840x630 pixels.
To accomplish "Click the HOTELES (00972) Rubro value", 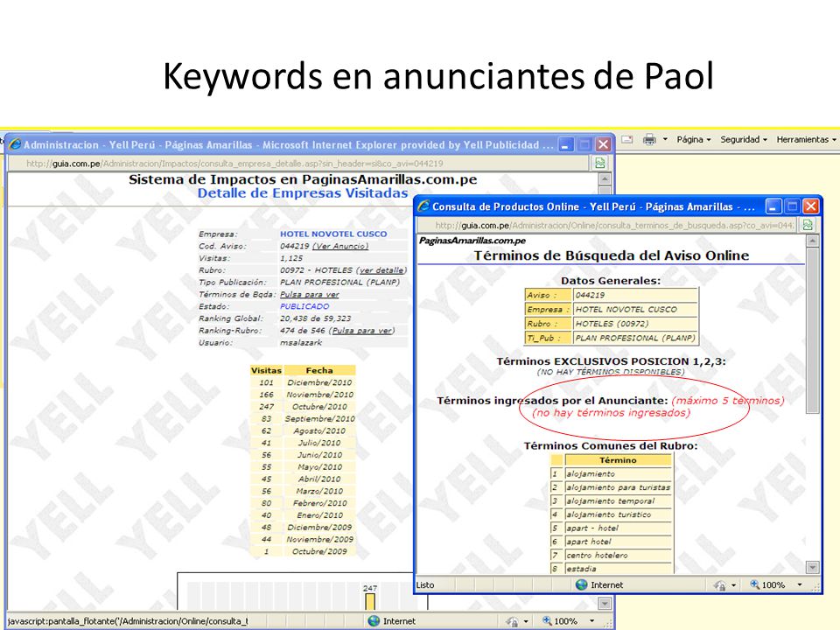I will click(x=636, y=324).
